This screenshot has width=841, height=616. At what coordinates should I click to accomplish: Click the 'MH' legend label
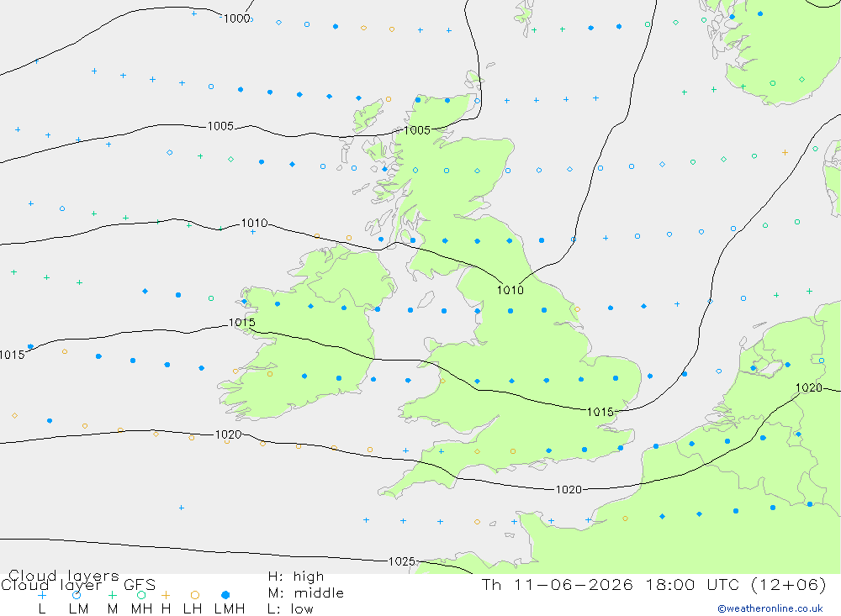[x=141, y=609]
